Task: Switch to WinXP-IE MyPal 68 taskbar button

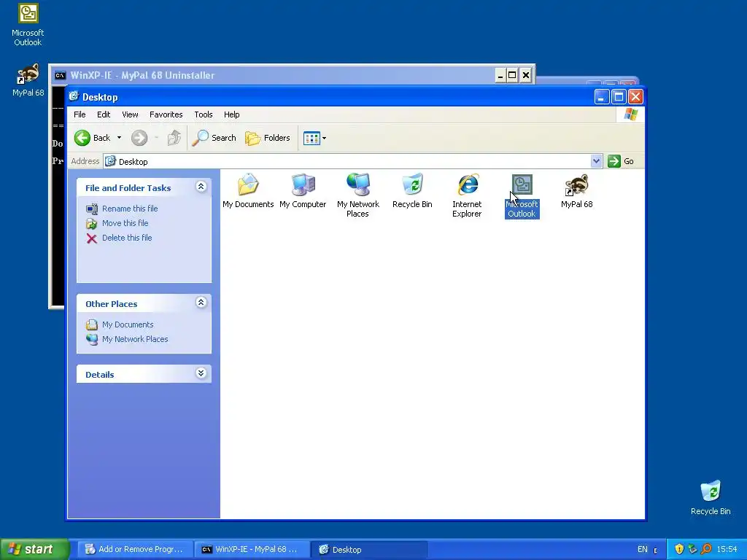Action: pos(252,550)
